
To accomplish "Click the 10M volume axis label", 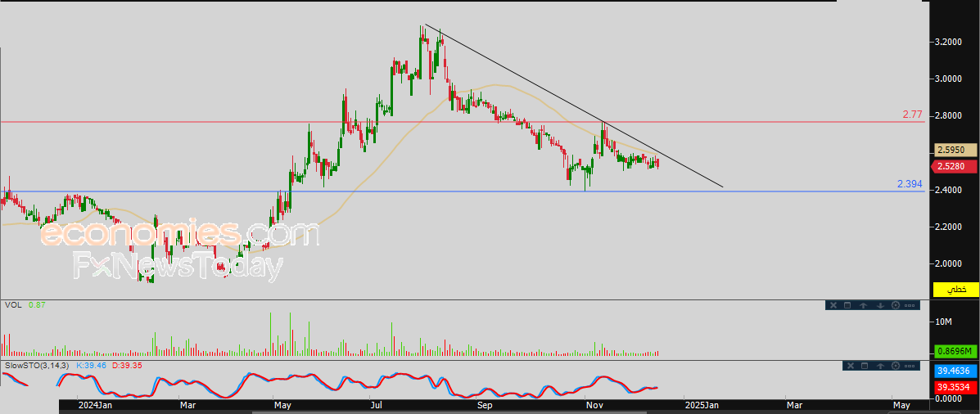I will (942, 322).
